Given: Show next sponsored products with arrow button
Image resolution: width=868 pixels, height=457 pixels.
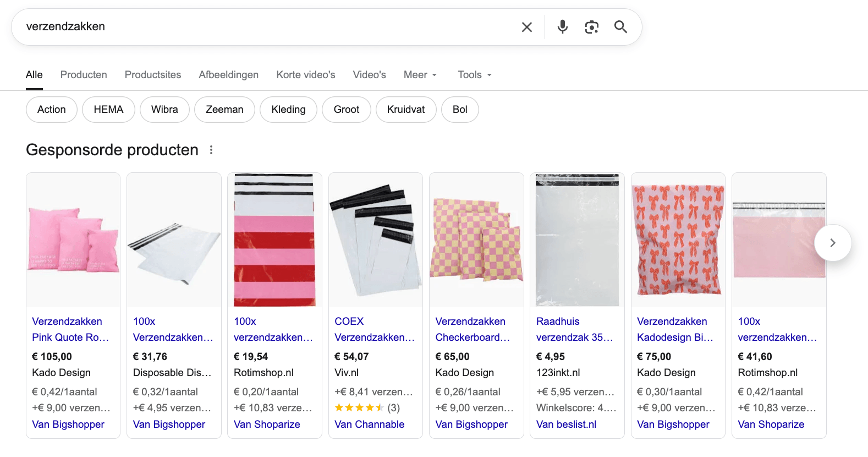Looking at the screenshot, I should point(833,243).
